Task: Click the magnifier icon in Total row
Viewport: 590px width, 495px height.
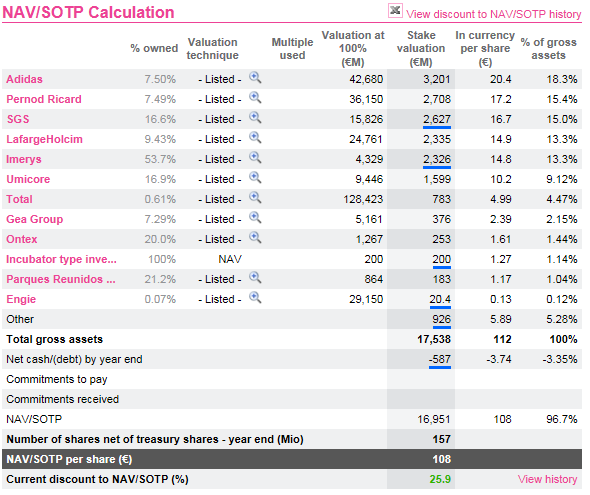Action: [x=255, y=198]
